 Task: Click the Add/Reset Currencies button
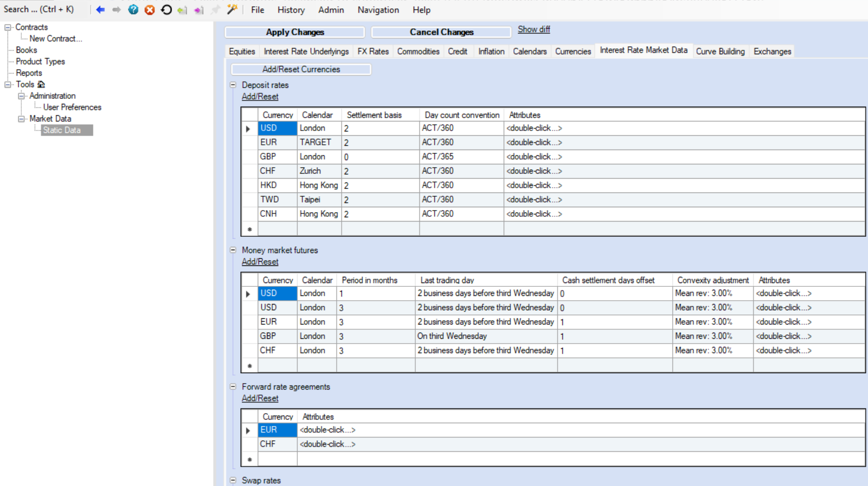coord(301,69)
